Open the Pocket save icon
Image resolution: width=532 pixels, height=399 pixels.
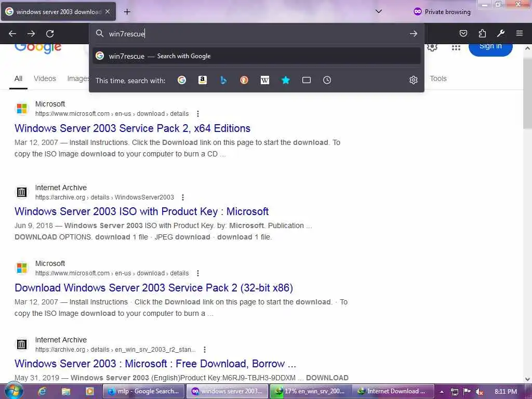tap(463, 33)
